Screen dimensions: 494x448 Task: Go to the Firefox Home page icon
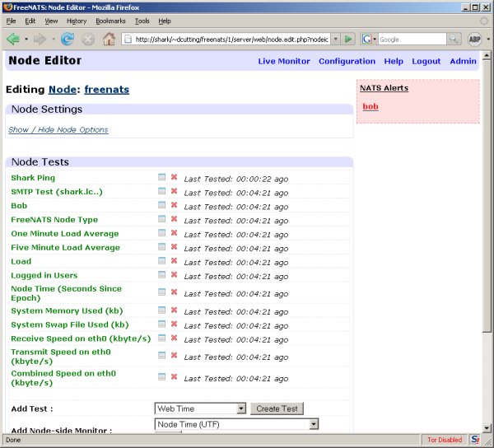click(109, 39)
